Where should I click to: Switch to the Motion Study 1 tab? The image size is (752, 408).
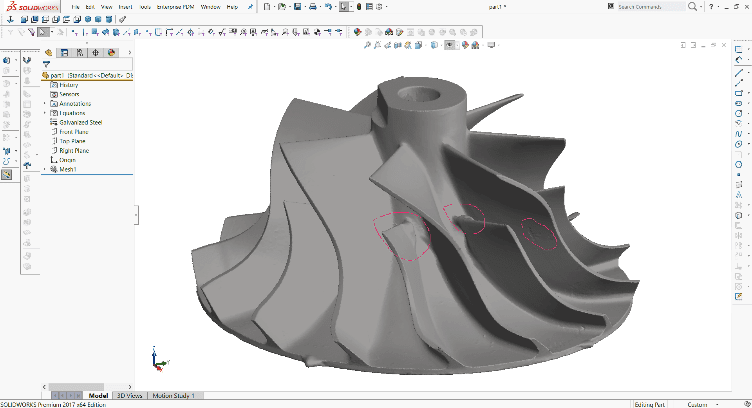(x=174, y=396)
